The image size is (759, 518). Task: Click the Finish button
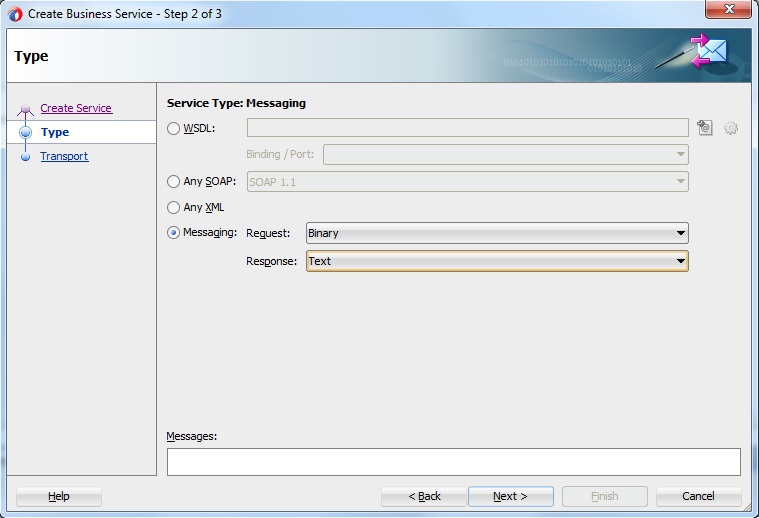(605, 497)
